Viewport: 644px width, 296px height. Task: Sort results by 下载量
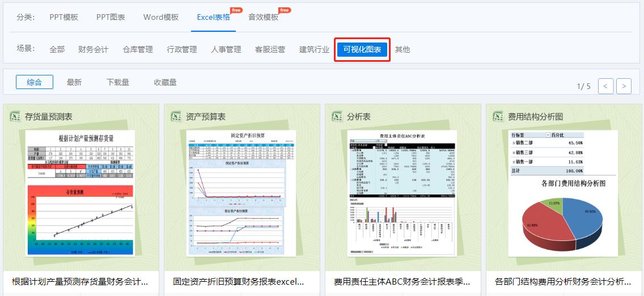click(x=118, y=82)
